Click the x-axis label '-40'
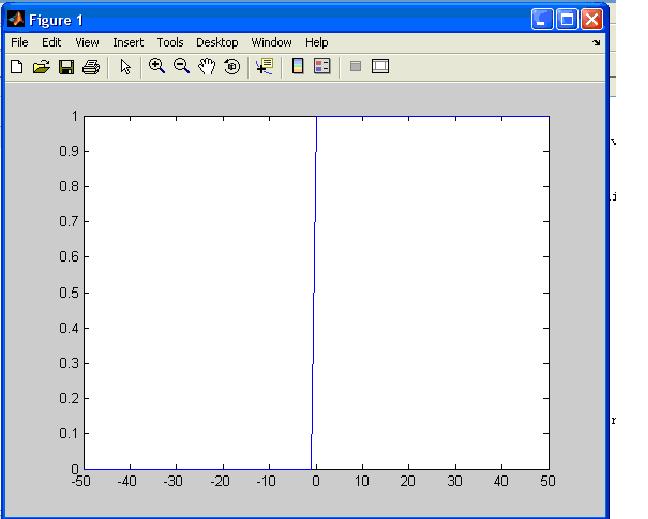 coord(127,481)
